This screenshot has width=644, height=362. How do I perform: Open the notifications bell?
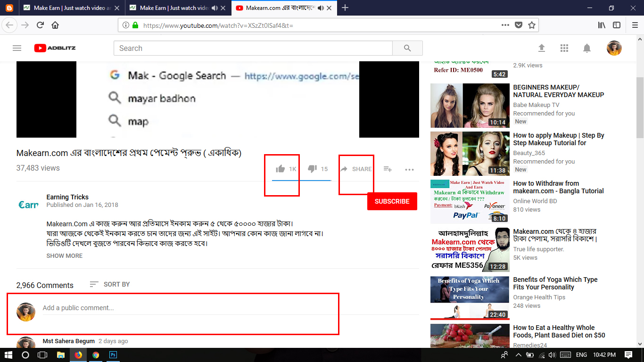click(587, 48)
